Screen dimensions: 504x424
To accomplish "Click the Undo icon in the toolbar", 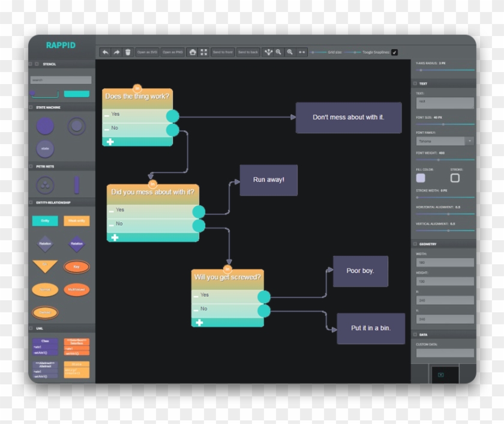I will pos(106,52).
